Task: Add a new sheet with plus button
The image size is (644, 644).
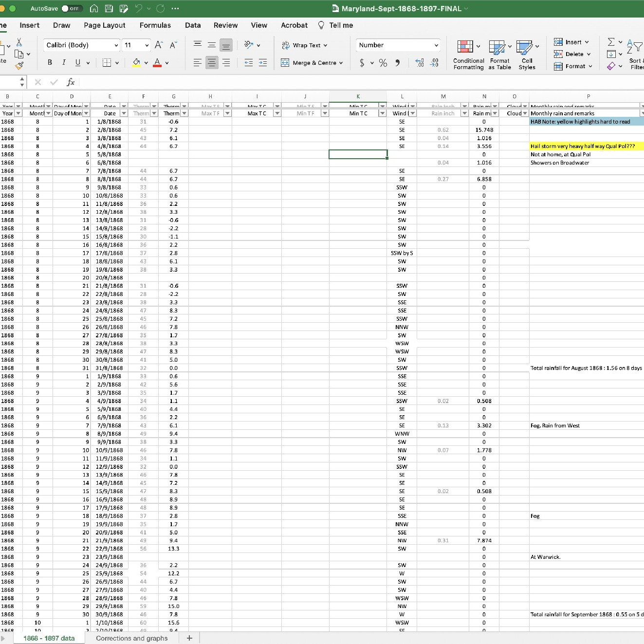Action: (189, 638)
